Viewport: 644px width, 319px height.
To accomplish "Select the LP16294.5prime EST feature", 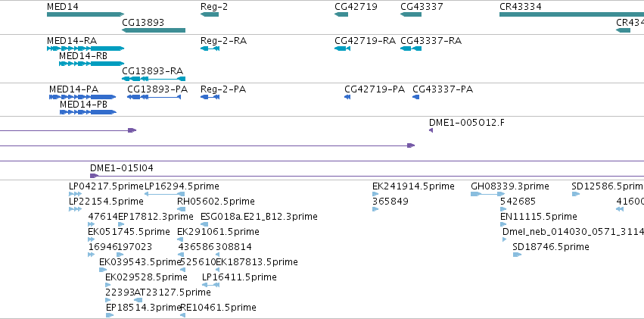I will coord(165,194).
